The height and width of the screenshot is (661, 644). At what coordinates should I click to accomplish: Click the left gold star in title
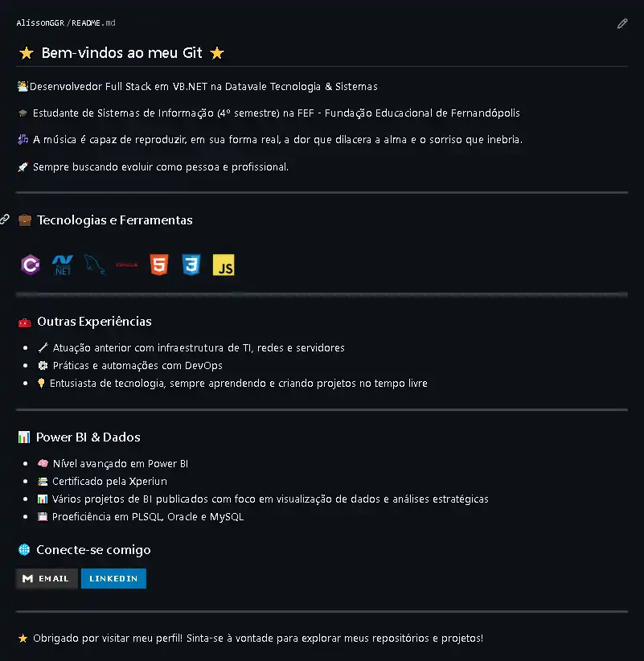pyautogui.click(x=27, y=53)
